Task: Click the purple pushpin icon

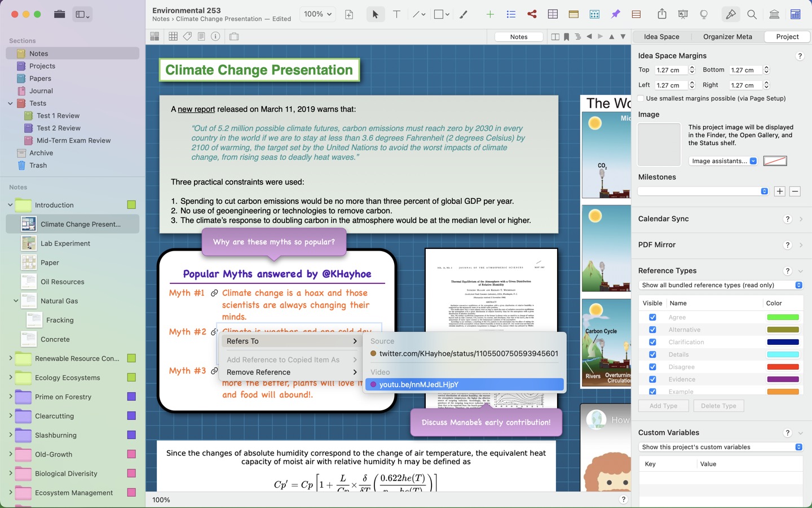Action: 615,15
